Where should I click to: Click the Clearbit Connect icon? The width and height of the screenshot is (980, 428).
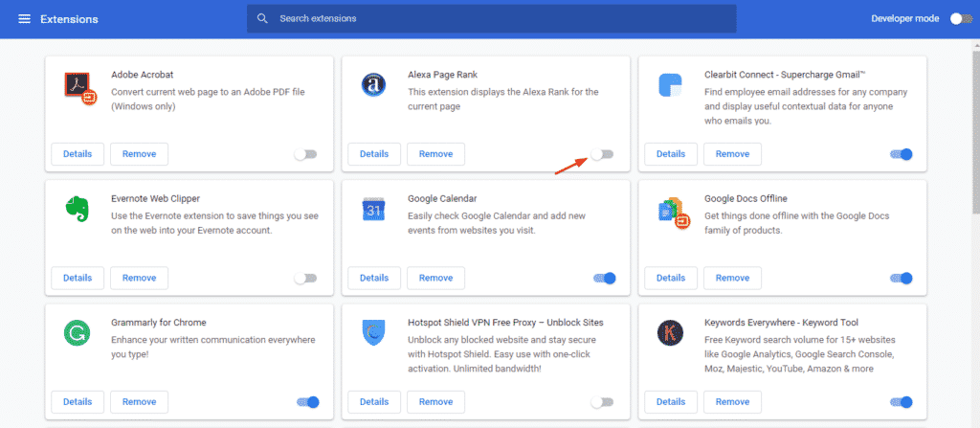[x=670, y=84]
